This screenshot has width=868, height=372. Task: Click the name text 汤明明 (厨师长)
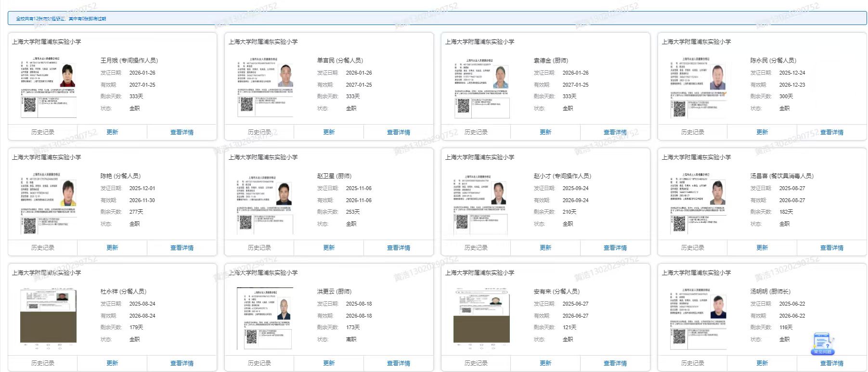tap(770, 292)
